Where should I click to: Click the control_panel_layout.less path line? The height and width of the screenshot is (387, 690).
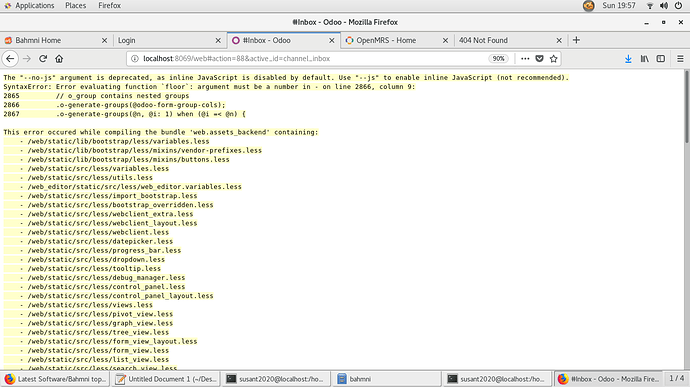(x=121, y=296)
